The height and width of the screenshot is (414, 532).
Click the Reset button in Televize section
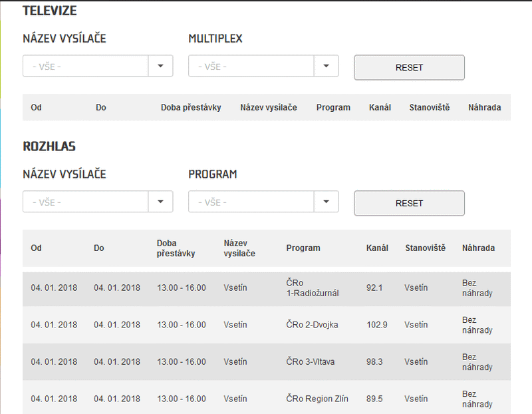coord(409,67)
